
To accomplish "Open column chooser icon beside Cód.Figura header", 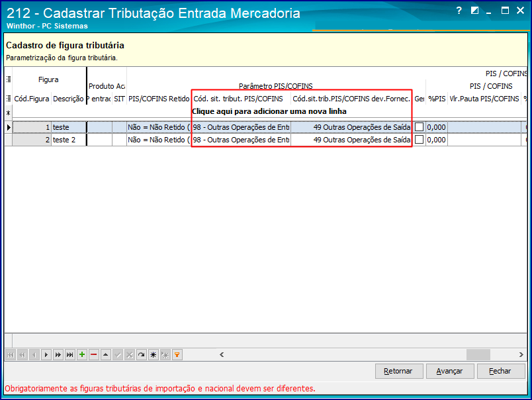I will coord(9,99).
